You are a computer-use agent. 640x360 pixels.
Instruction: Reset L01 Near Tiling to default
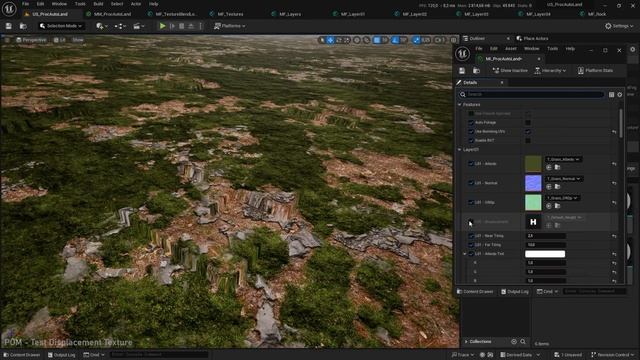[614, 236]
